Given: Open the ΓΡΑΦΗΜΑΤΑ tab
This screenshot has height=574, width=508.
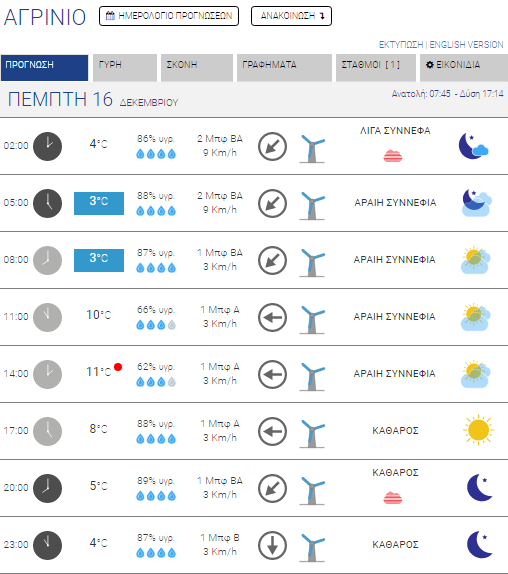Looking at the screenshot, I should [284, 68].
